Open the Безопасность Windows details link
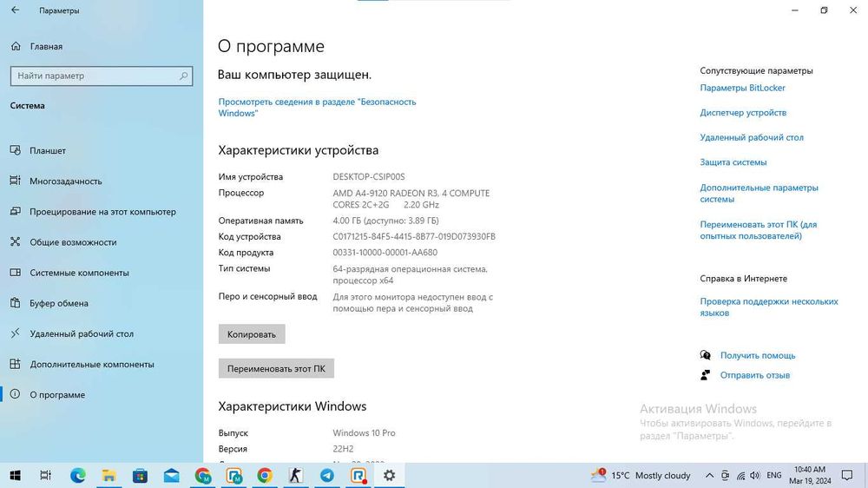 point(317,108)
